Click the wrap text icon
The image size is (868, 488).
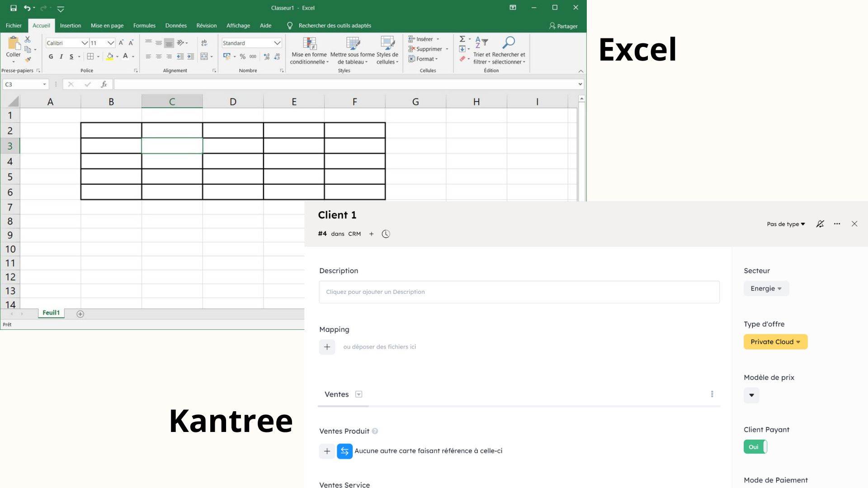(x=204, y=43)
